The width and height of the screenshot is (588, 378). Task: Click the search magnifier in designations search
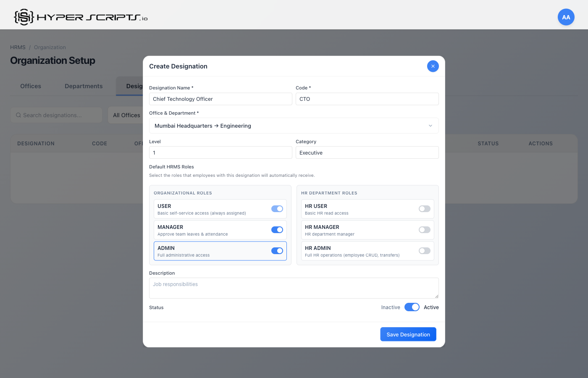[x=18, y=115]
